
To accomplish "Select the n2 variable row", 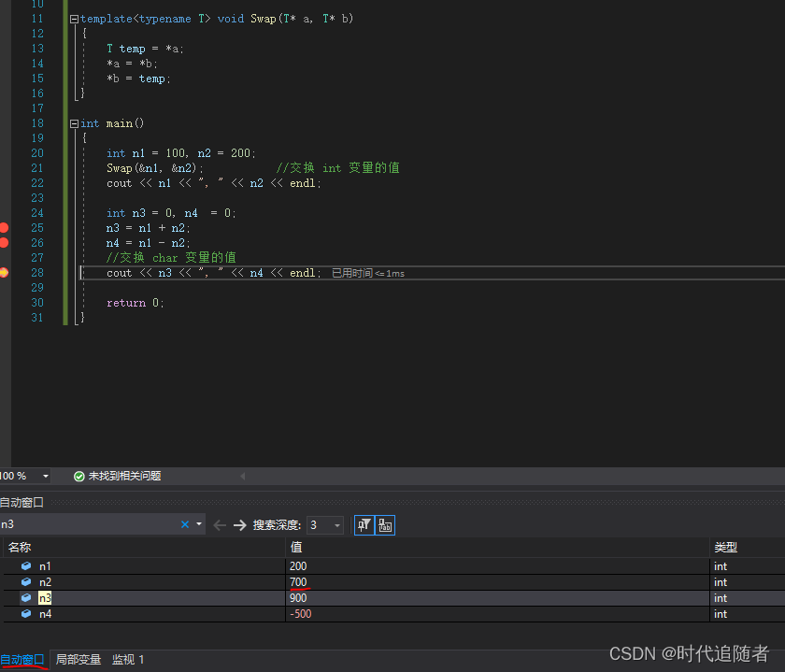I will tap(392, 582).
